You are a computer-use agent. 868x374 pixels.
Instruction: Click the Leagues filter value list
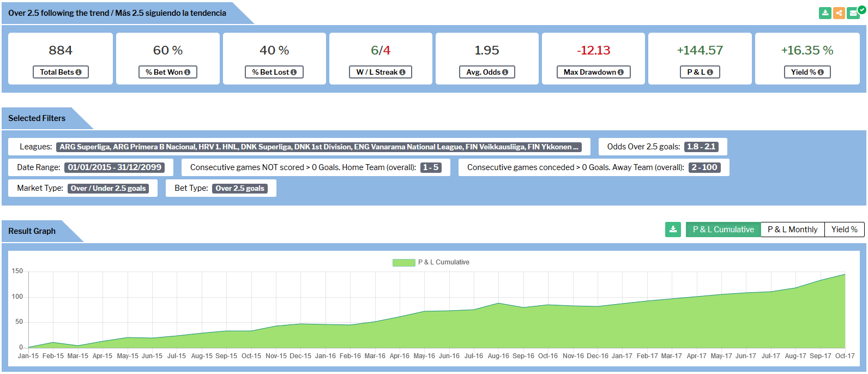pyautogui.click(x=319, y=147)
